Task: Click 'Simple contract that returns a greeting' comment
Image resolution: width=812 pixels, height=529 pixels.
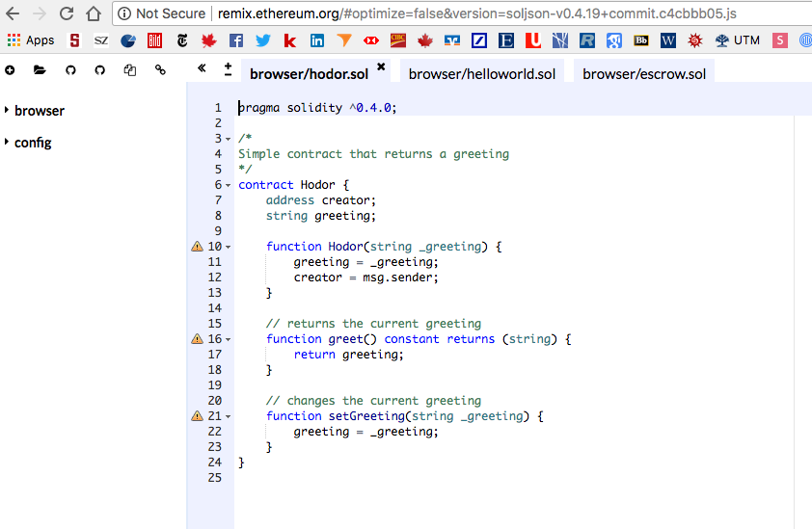Action: (373, 154)
